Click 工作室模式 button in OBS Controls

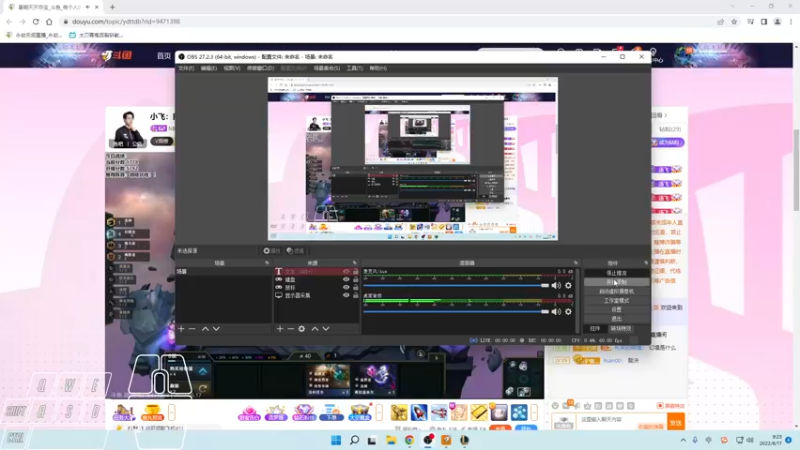616,301
